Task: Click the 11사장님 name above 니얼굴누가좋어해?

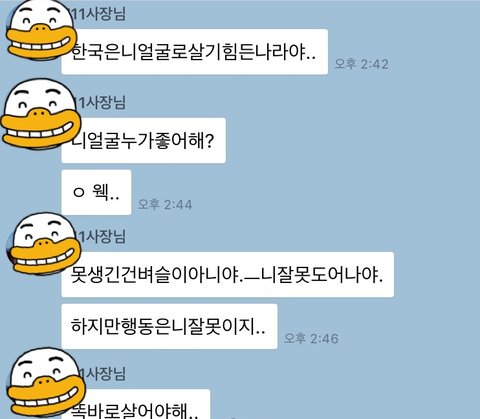Action: 102,103
